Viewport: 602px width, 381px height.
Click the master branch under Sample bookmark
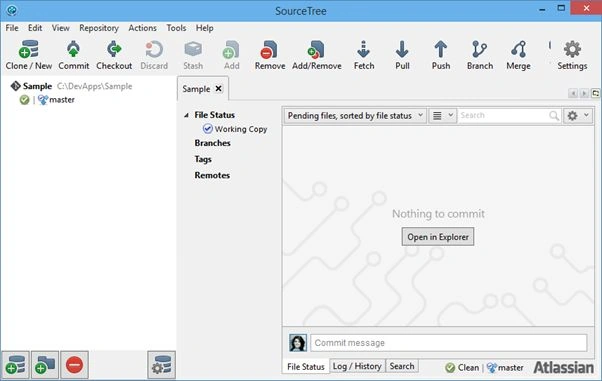(x=62, y=100)
